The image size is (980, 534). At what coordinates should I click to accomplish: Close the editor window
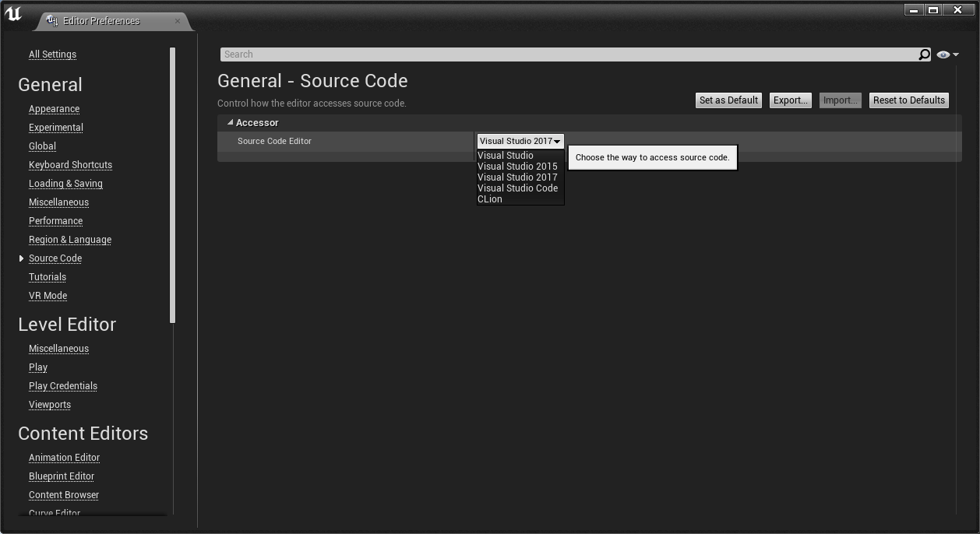(x=958, y=10)
